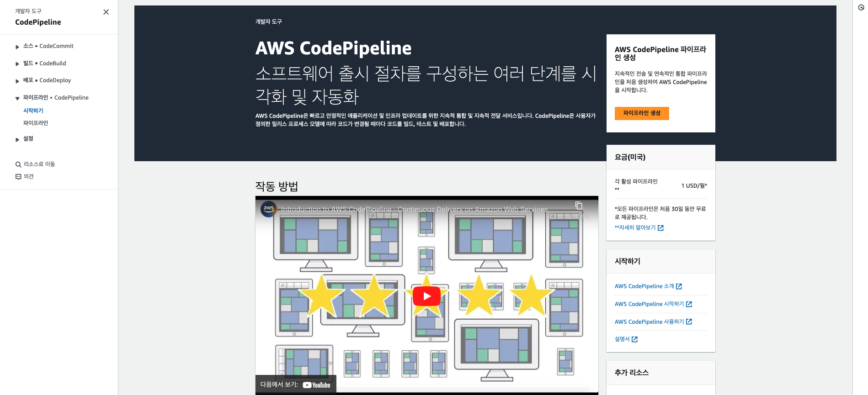
Task: Close the CodePipeline side navigation panel
Action: [x=106, y=12]
